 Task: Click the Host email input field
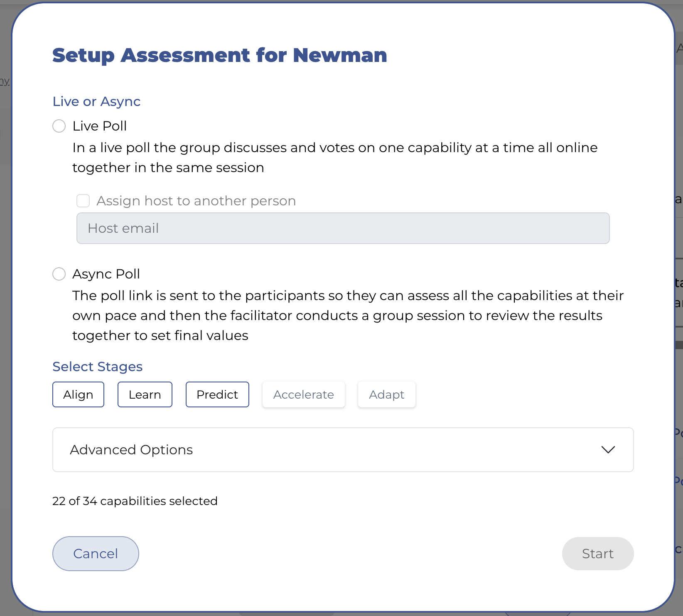tap(343, 228)
